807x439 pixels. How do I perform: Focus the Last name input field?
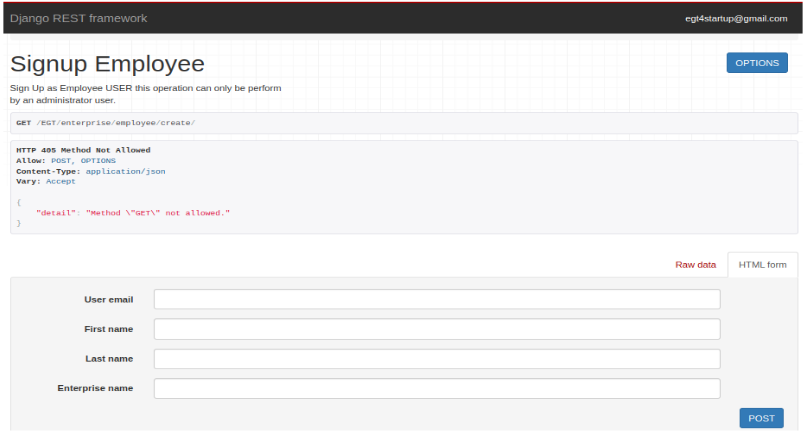[437, 359]
